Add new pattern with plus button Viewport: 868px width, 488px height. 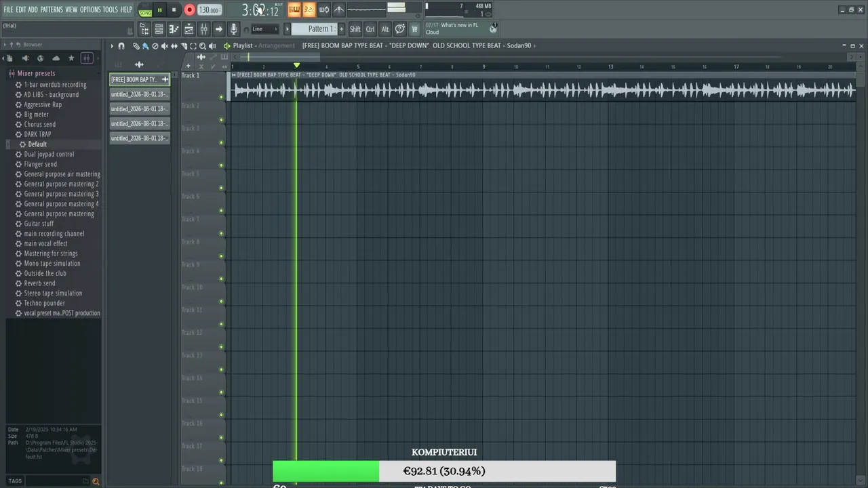tap(341, 29)
